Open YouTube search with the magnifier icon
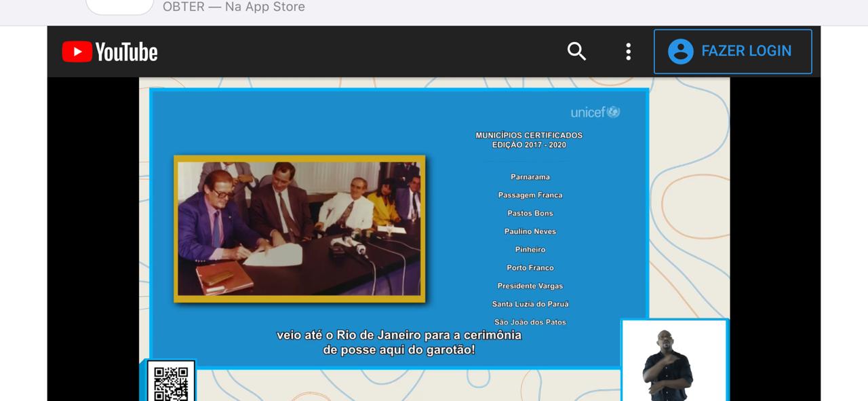 576,51
